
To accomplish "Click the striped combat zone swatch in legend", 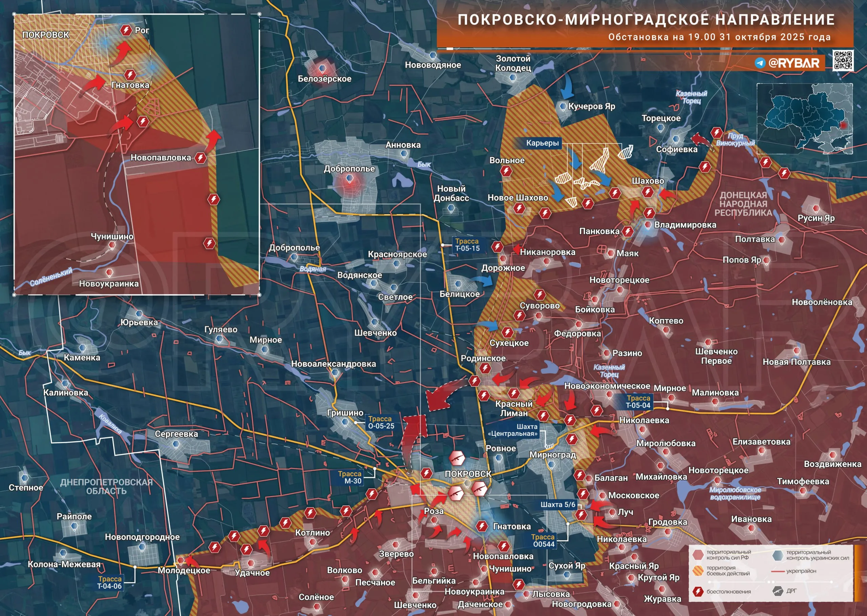I will 698,571.
